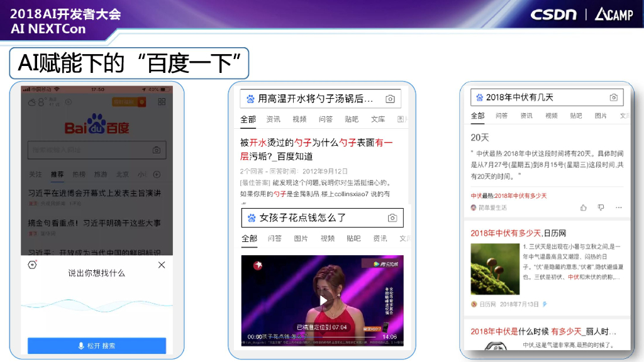This screenshot has height=362, width=644.
Task: Select the 视频 tab under 女孩子花点钱怎么了
Action: click(327, 238)
